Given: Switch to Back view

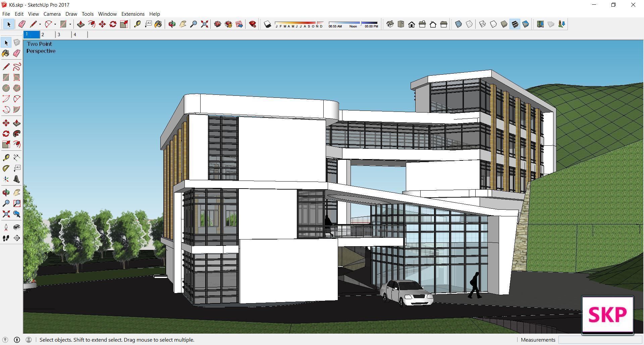Looking at the screenshot, I should click(433, 24).
